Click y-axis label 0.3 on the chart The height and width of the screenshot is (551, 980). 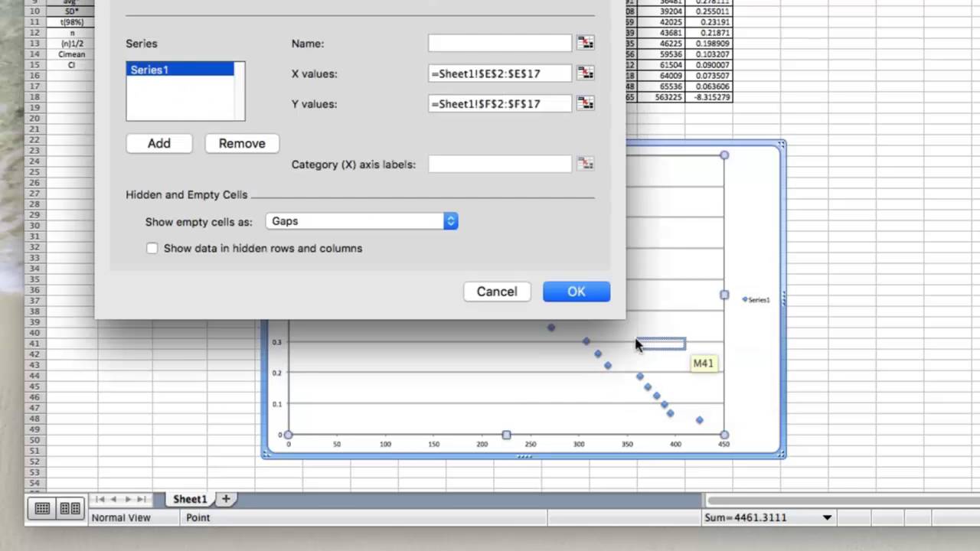tap(276, 342)
